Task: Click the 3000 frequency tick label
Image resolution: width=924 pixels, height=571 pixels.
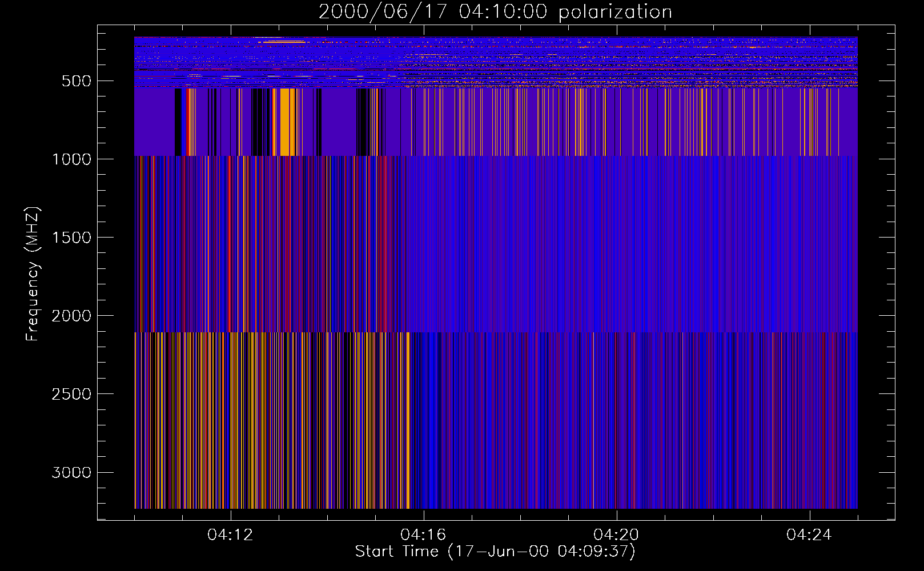Action: tap(71, 472)
